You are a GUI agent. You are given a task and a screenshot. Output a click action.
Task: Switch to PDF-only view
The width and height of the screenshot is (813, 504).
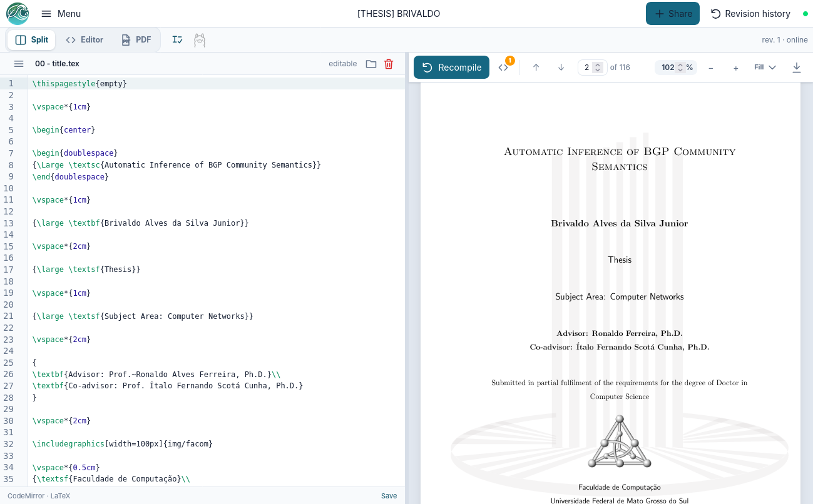pyautogui.click(x=136, y=39)
